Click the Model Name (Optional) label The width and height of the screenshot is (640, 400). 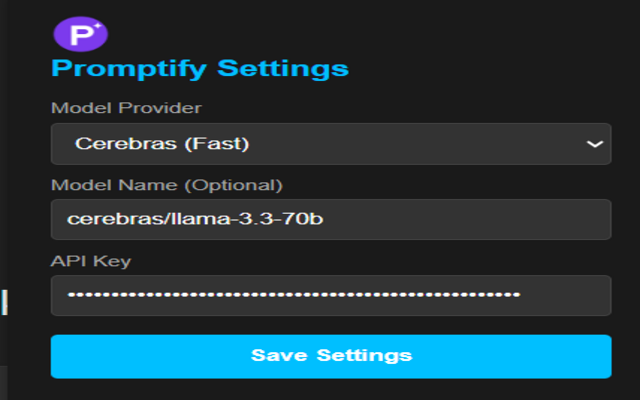[167, 185]
